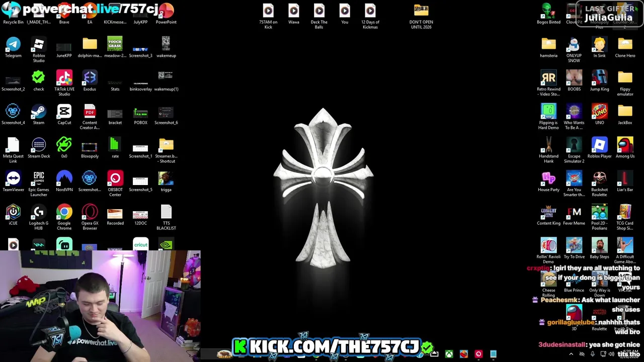This screenshot has width=644, height=362.
Task: Select the wakemeup(1) file
Action: (166, 80)
